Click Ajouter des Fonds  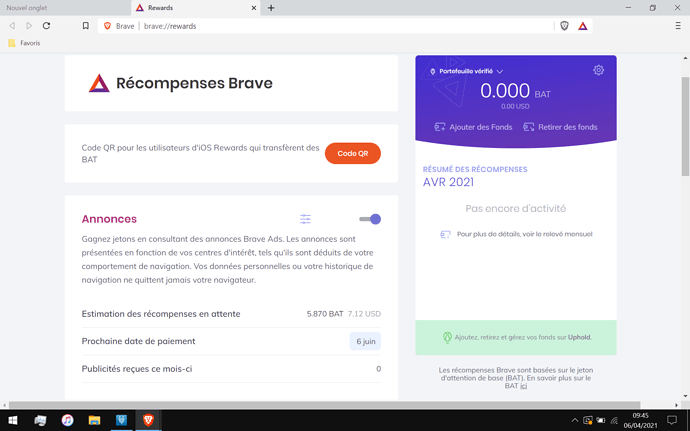[x=481, y=127]
